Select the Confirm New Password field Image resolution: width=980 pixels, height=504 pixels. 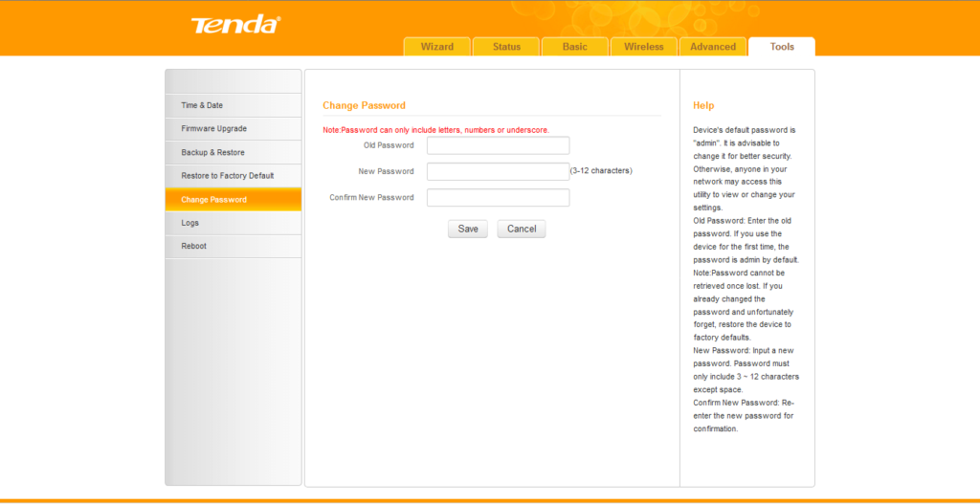point(498,198)
